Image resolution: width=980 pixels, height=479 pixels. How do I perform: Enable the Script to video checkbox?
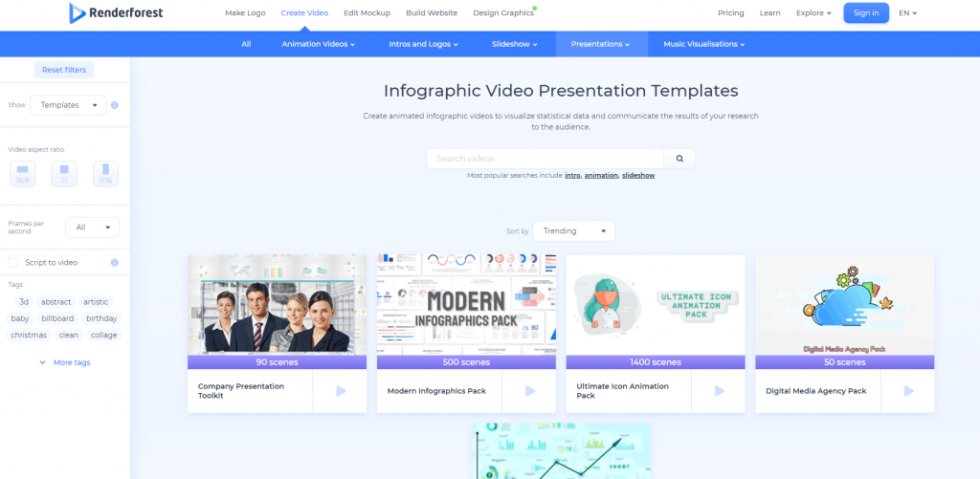pos(13,263)
